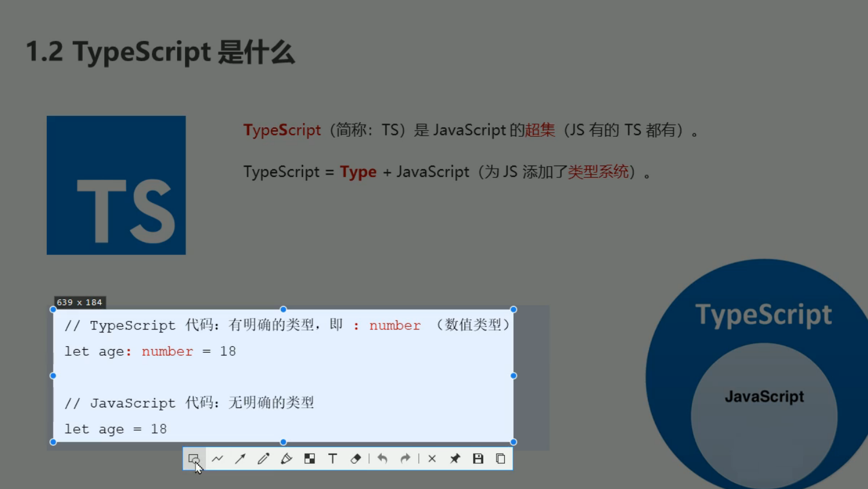Viewport: 868px width, 489px height.
Task: Click the top-center selection handle
Action: click(x=283, y=310)
